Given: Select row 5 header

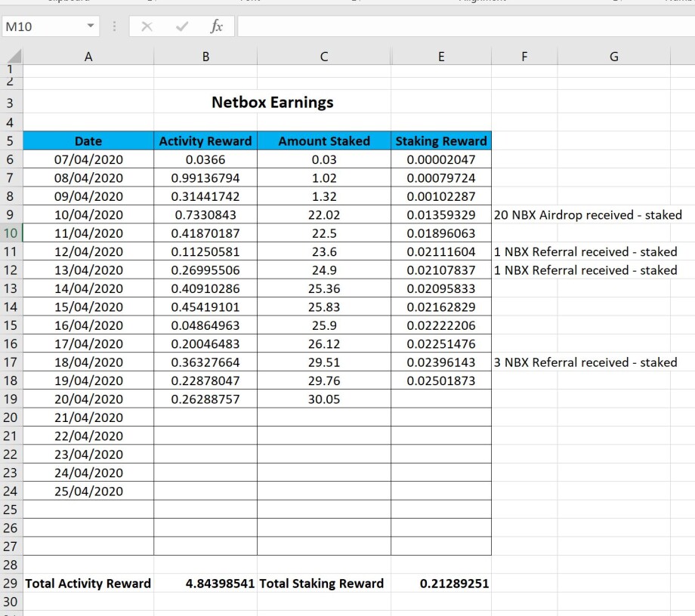Looking at the screenshot, I should 11,141.
